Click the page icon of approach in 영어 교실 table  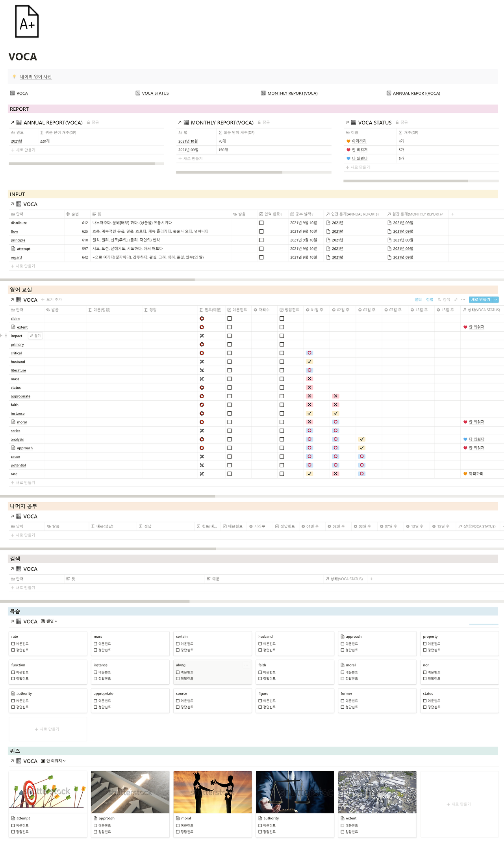13,448
